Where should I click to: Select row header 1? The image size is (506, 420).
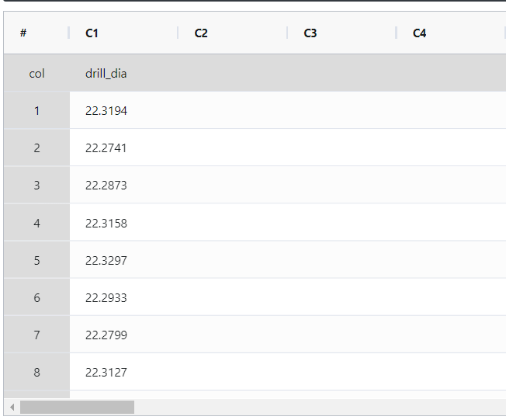36,110
